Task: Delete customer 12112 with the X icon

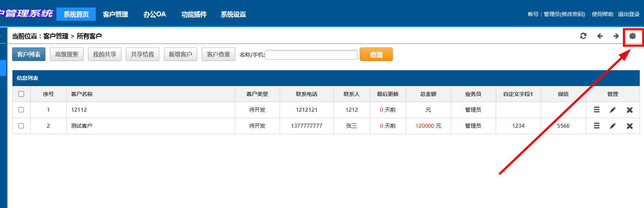Action: pos(630,110)
